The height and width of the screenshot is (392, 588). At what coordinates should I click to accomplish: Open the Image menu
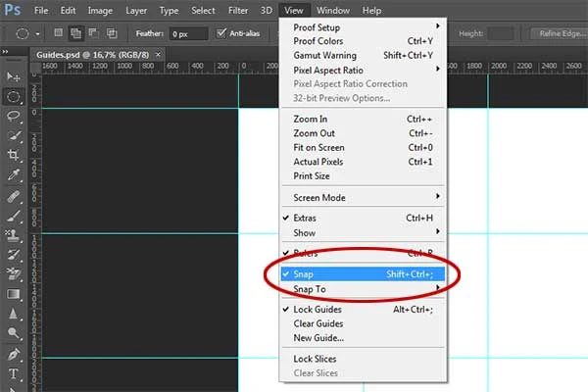click(x=100, y=11)
